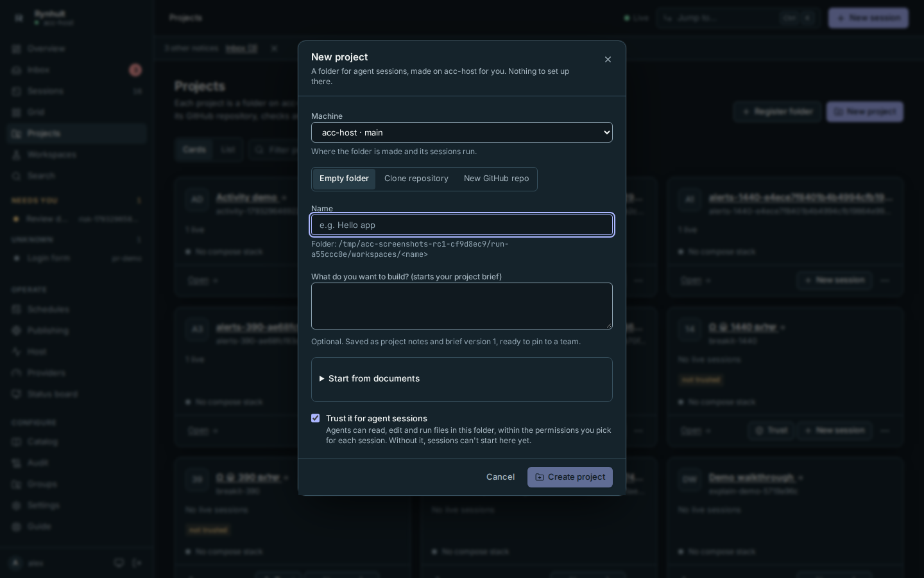Select the Empty folder tab

(344, 179)
